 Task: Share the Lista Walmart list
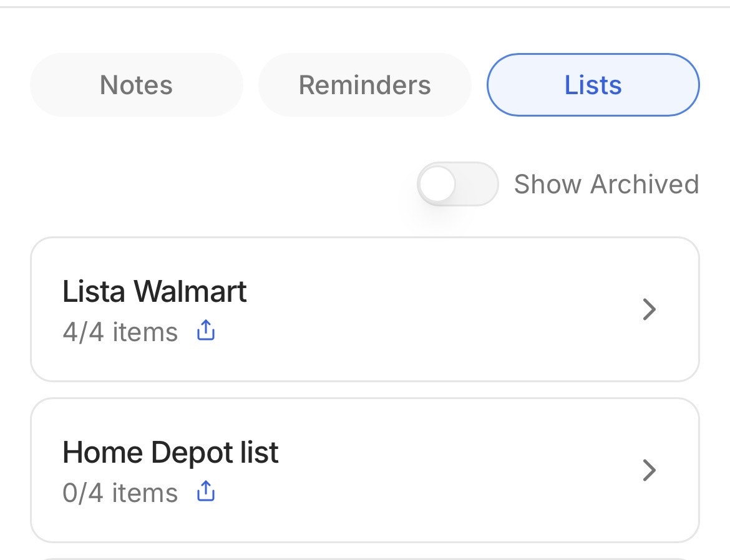pos(206,332)
